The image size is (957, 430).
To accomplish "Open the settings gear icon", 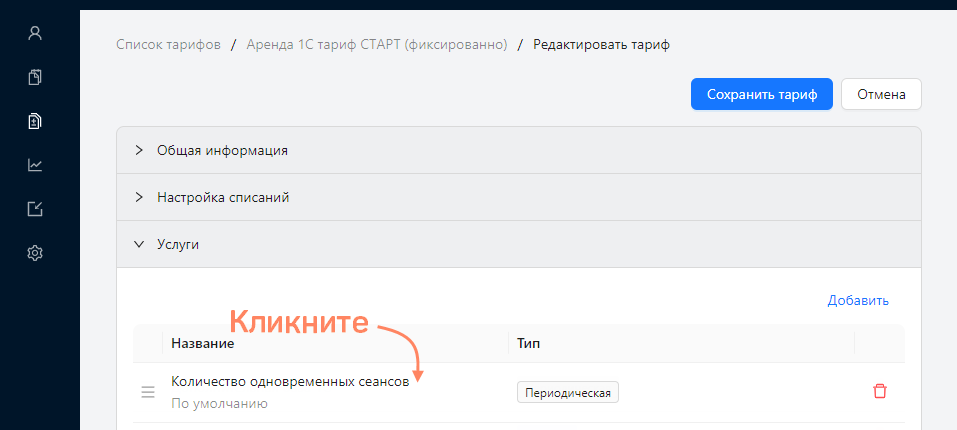I will (35, 253).
